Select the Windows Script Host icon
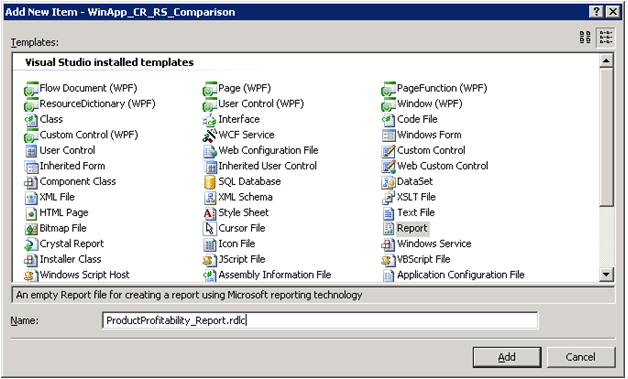 [31, 275]
